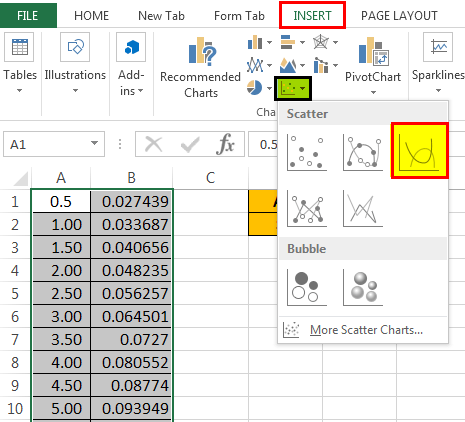This screenshot has height=422, width=465.
Task: Insert a combo chart
Action: click(x=321, y=65)
